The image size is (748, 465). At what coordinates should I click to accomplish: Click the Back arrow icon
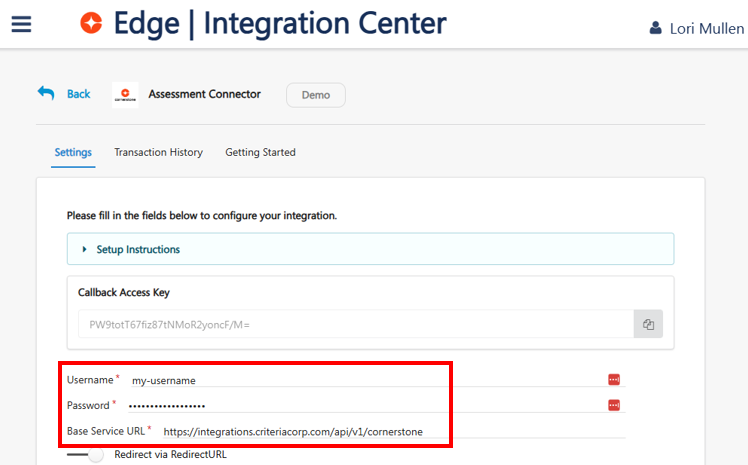coord(46,93)
